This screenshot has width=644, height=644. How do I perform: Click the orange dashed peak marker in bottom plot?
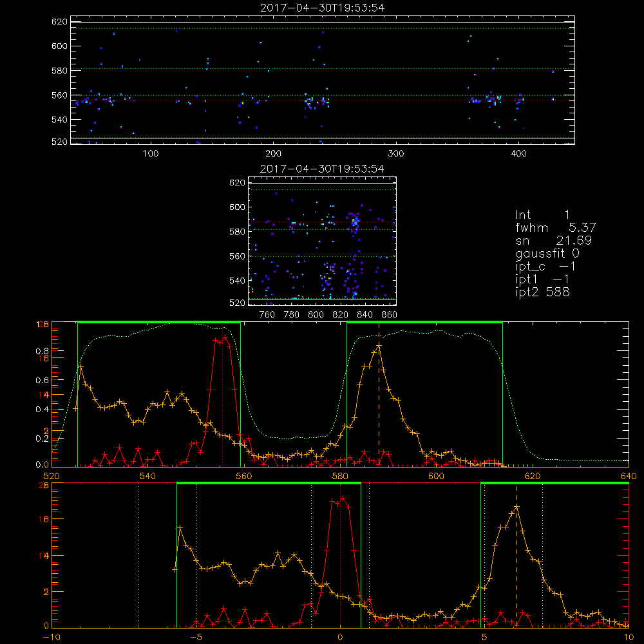[516, 555]
